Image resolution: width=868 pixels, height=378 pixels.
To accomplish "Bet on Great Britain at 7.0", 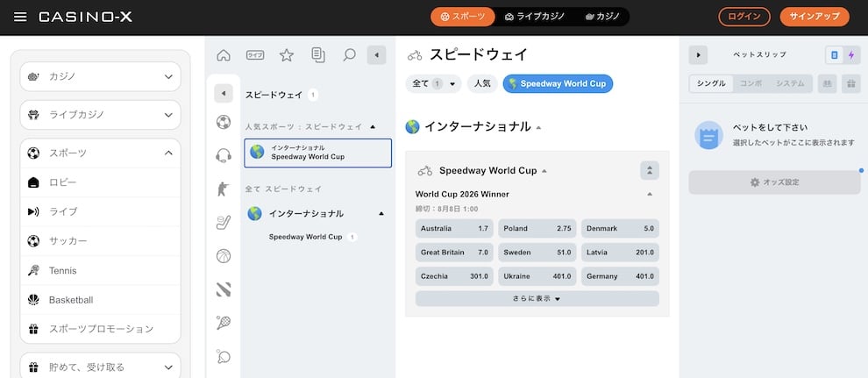I will pyautogui.click(x=454, y=253).
